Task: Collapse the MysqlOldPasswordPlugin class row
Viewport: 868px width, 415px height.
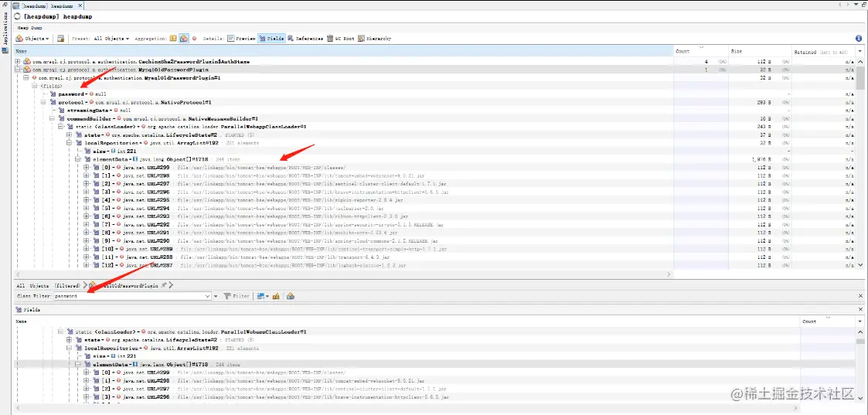Action: 19,70
